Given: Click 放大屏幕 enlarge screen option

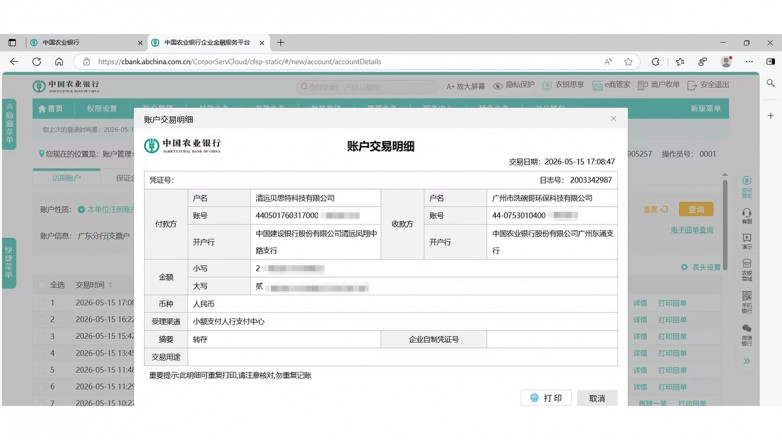Looking at the screenshot, I should pos(465,86).
